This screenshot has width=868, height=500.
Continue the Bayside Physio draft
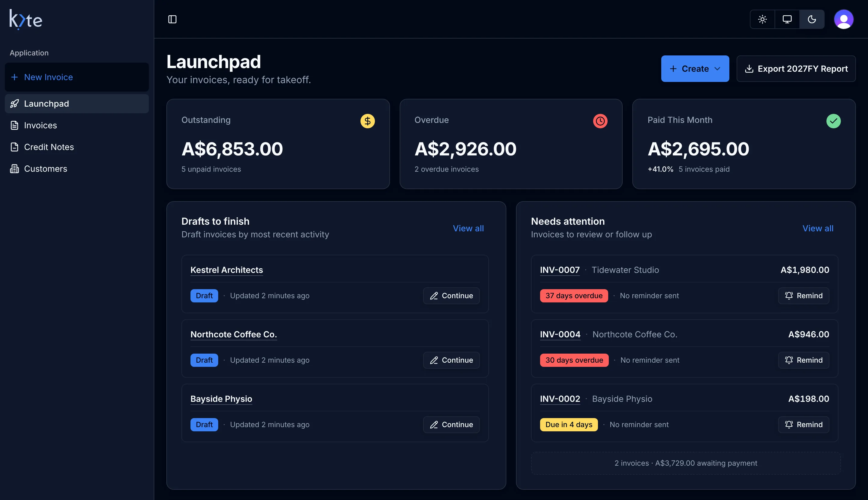click(x=451, y=424)
